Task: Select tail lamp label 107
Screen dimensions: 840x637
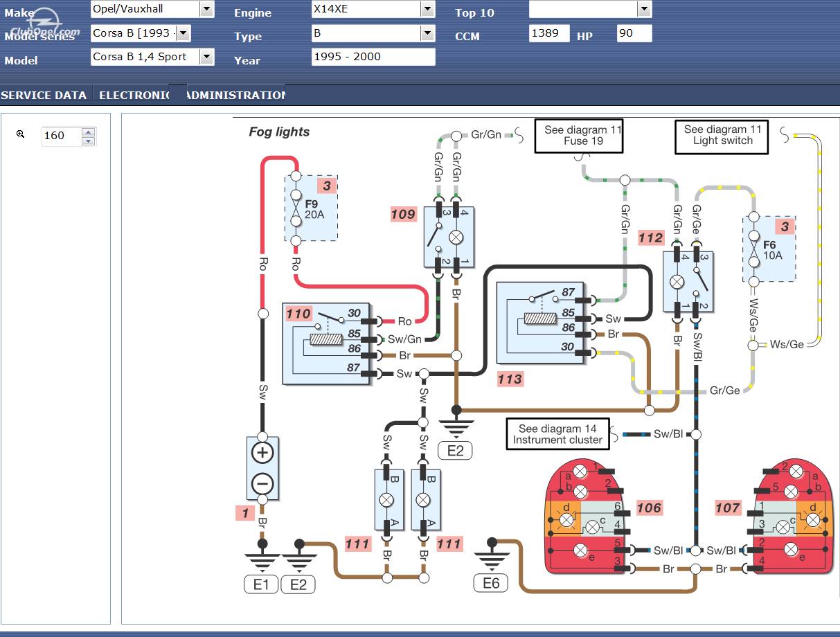Action: tap(728, 508)
